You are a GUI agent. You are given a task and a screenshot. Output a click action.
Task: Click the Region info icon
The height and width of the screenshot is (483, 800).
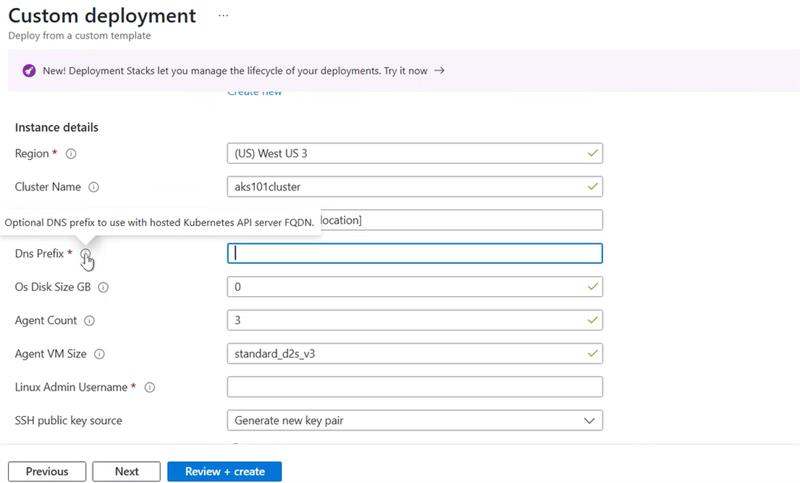coord(71,154)
